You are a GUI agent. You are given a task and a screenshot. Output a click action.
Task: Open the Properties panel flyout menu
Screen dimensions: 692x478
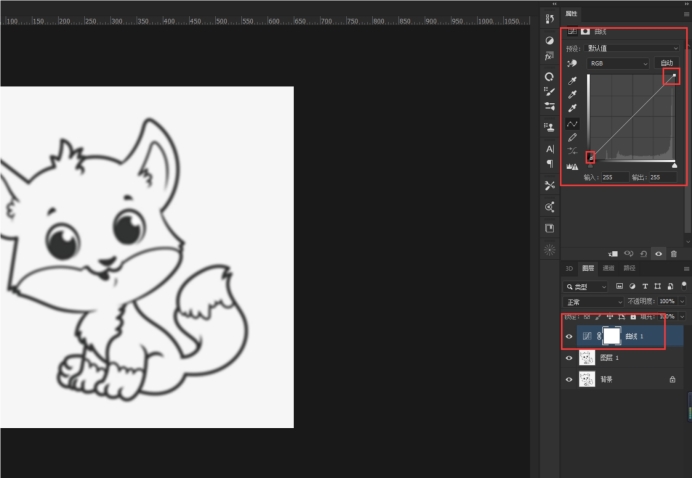click(x=686, y=14)
